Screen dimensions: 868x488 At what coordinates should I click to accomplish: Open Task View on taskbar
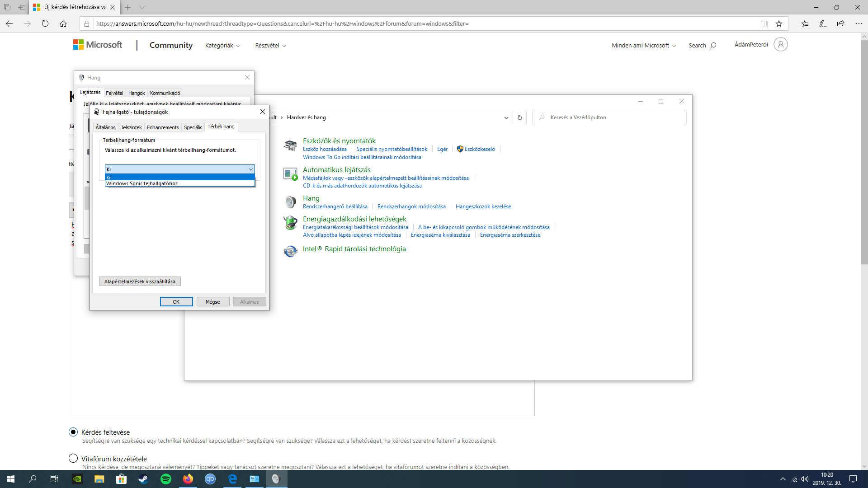click(54, 479)
